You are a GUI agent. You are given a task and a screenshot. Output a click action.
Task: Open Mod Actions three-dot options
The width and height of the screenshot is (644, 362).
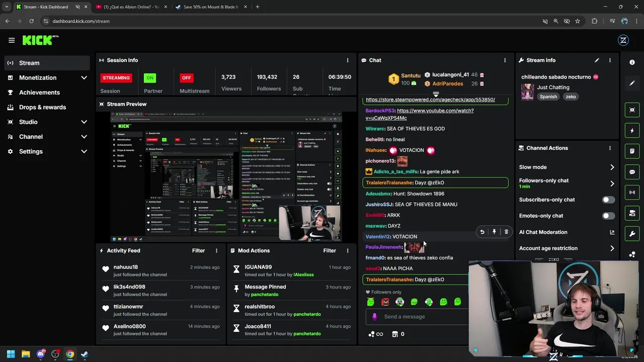pos(347,250)
